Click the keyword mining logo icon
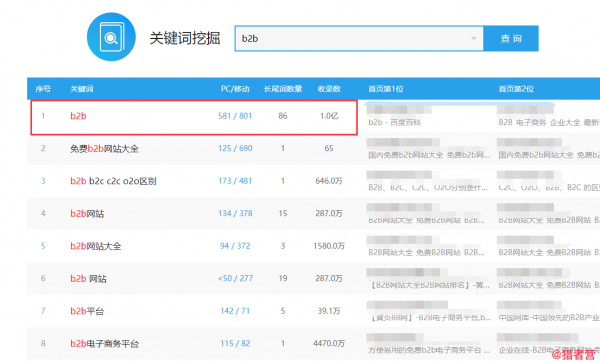 pos(111,37)
